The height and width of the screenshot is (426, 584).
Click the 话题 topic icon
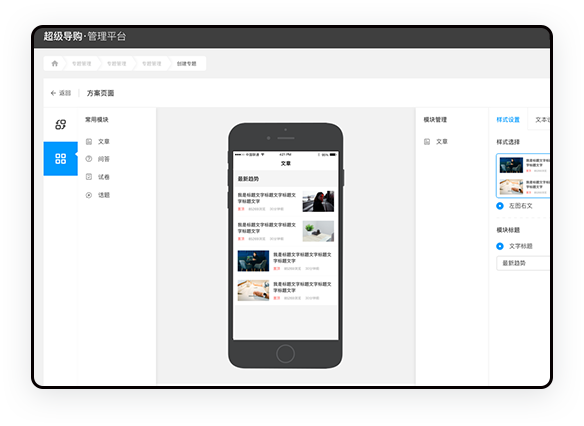point(89,195)
